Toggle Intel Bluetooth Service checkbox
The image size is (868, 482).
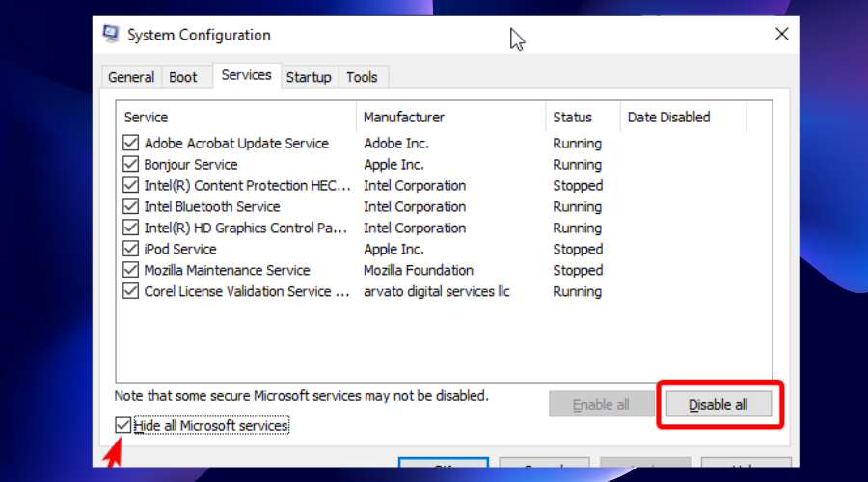pos(130,206)
